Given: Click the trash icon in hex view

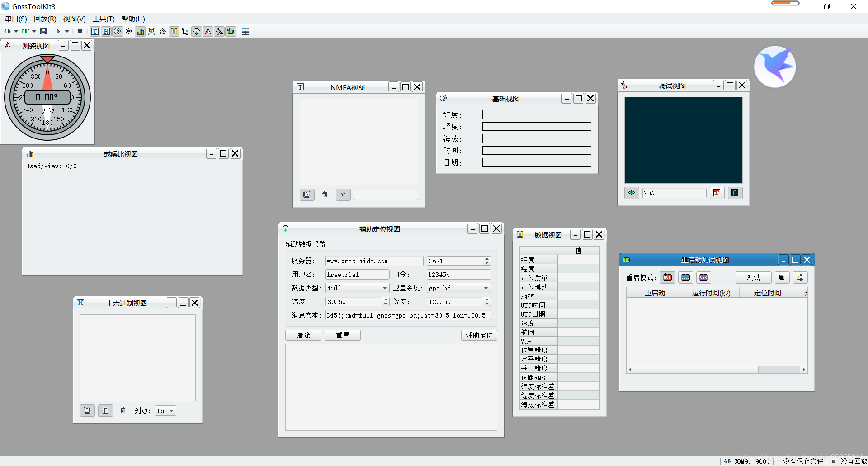Looking at the screenshot, I should pos(123,410).
